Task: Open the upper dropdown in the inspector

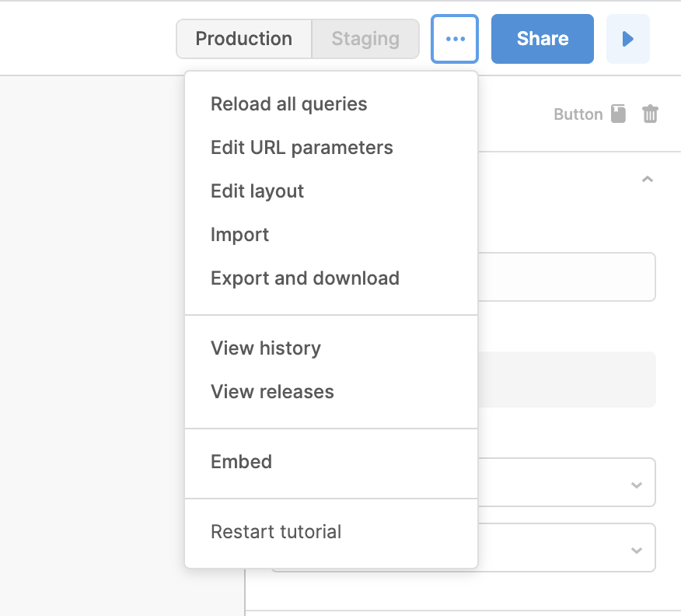Action: [x=567, y=482]
